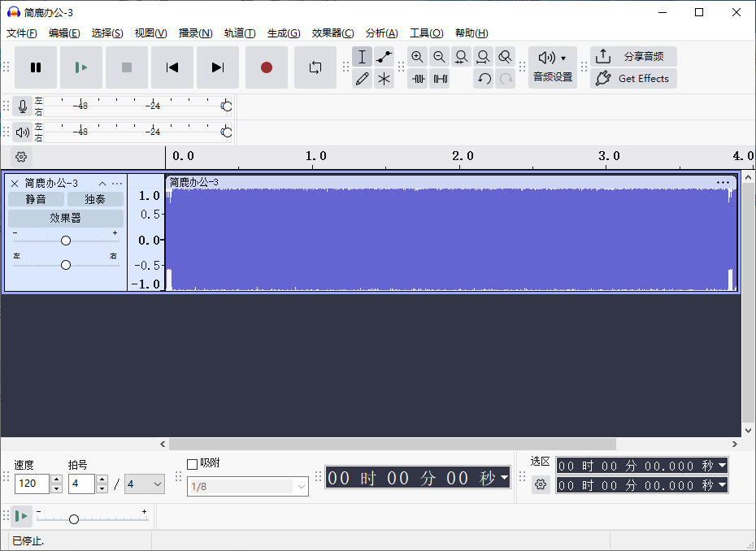The image size is (756, 551).
Task: Click the track gain slider handle
Action: click(66, 240)
